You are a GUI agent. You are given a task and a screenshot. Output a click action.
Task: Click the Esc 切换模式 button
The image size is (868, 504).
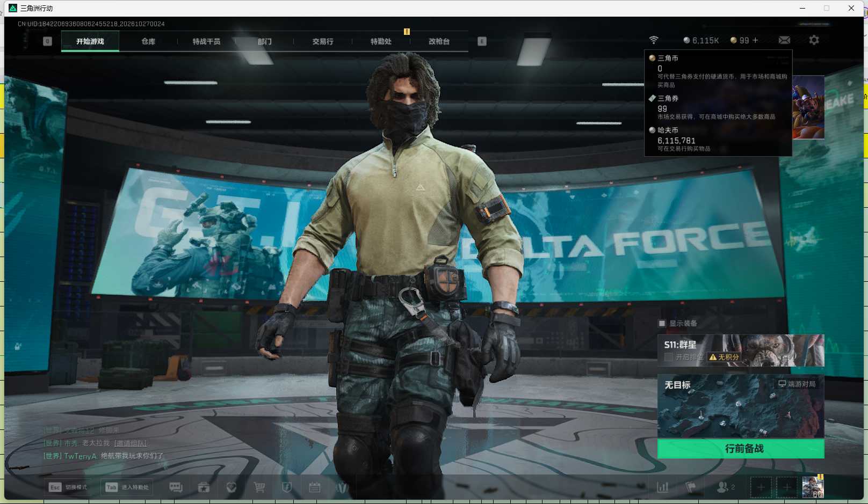[x=68, y=487]
